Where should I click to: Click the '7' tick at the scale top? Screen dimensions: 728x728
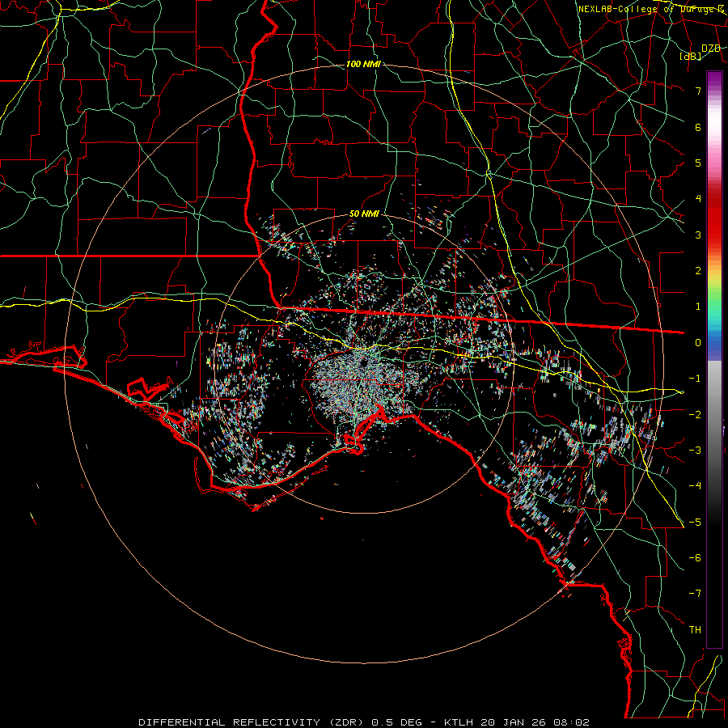click(x=698, y=91)
